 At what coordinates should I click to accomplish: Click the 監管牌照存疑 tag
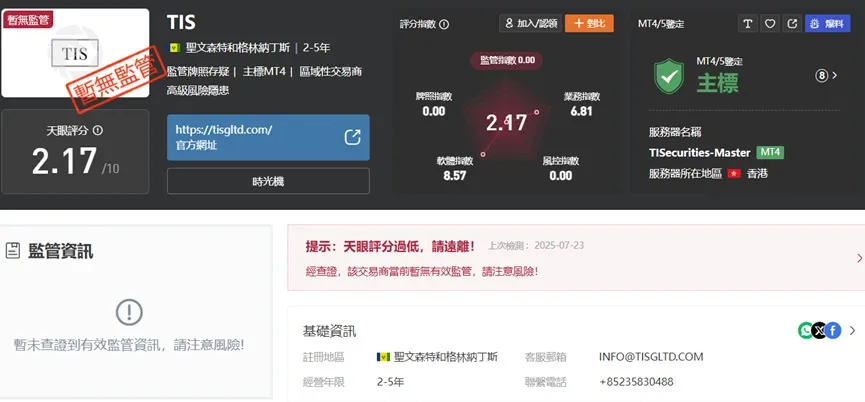click(198, 72)
